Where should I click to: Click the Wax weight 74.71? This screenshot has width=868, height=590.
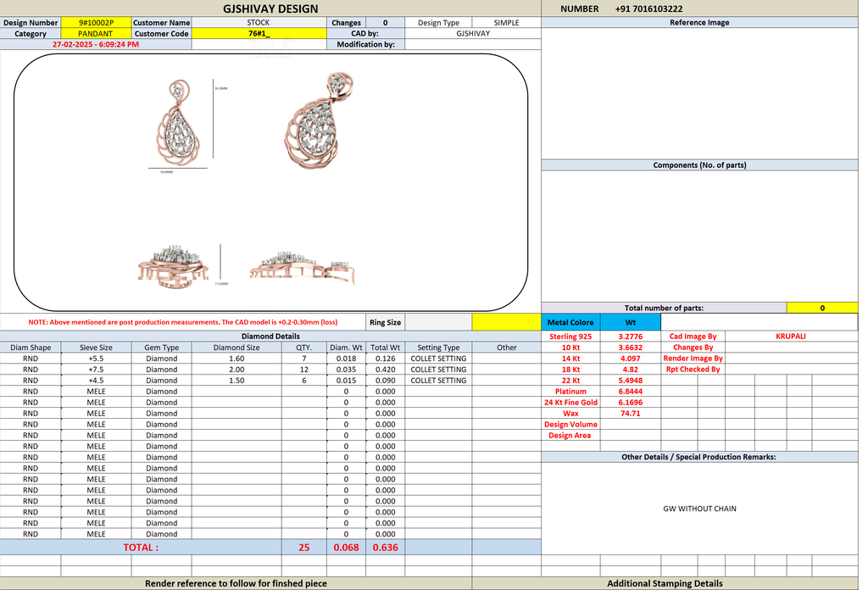[x=631, y=414]
